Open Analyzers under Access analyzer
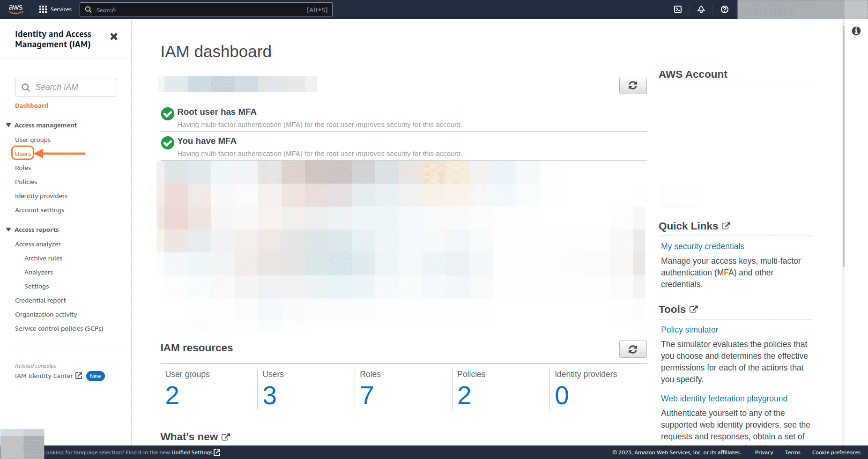This screenshot has height=459, width=868. [39, 272]
